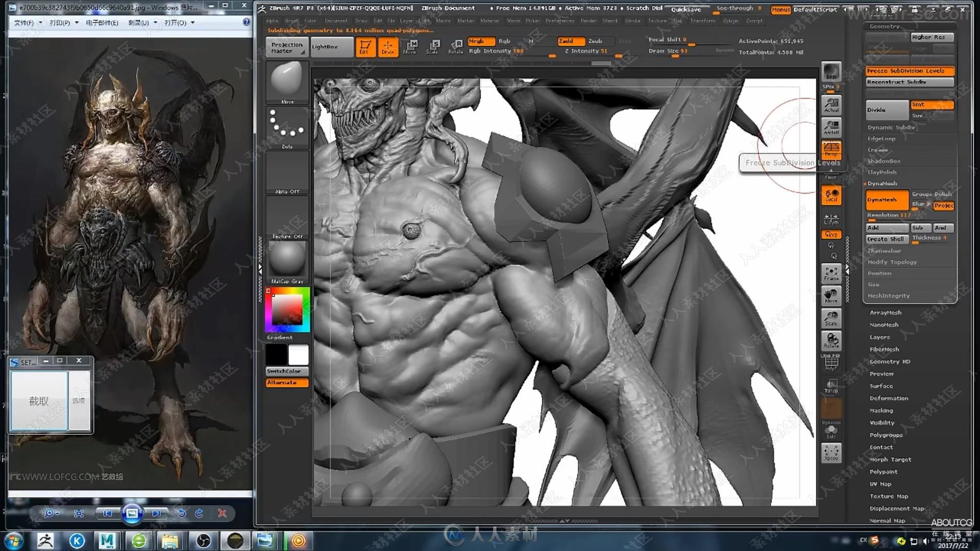Toggle Zadd sculpt mode
The width and height of the screenshot is (980, 551).
point(571,41)
